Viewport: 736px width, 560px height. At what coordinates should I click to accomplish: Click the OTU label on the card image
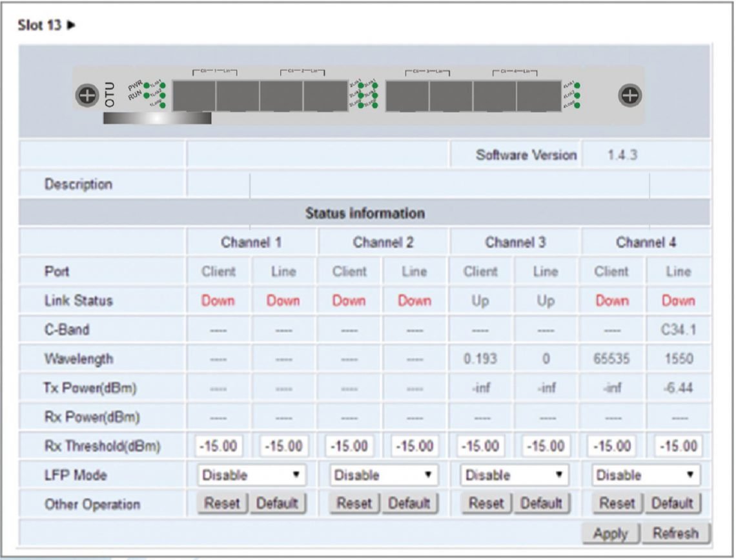109,94
